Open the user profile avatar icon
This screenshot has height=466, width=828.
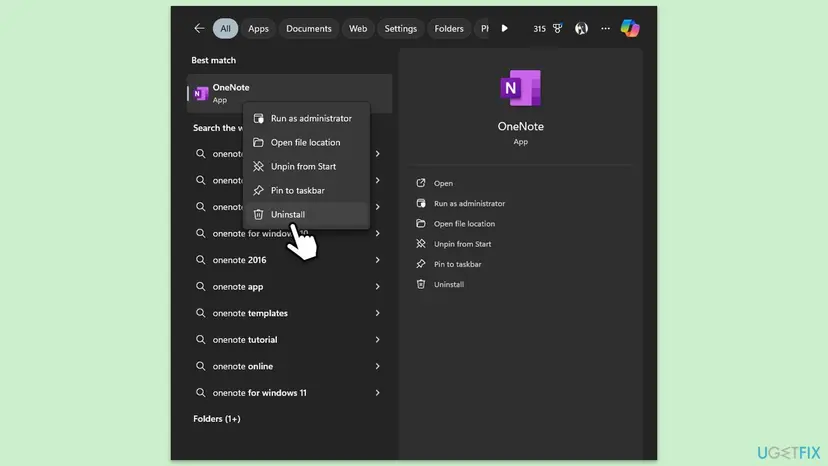pos(581,29)
